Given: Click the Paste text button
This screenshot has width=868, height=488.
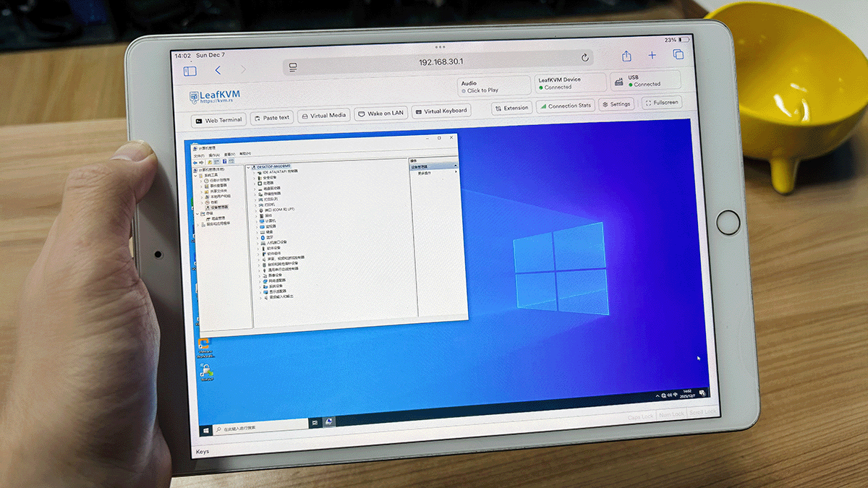Looking at the screenshot, I should (x=271, y=117).
